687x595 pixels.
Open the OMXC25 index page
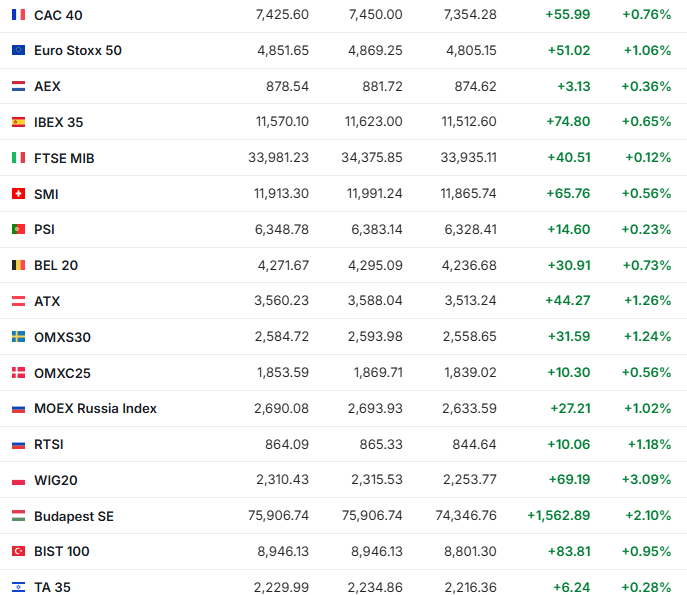click(x=62, y=373)
